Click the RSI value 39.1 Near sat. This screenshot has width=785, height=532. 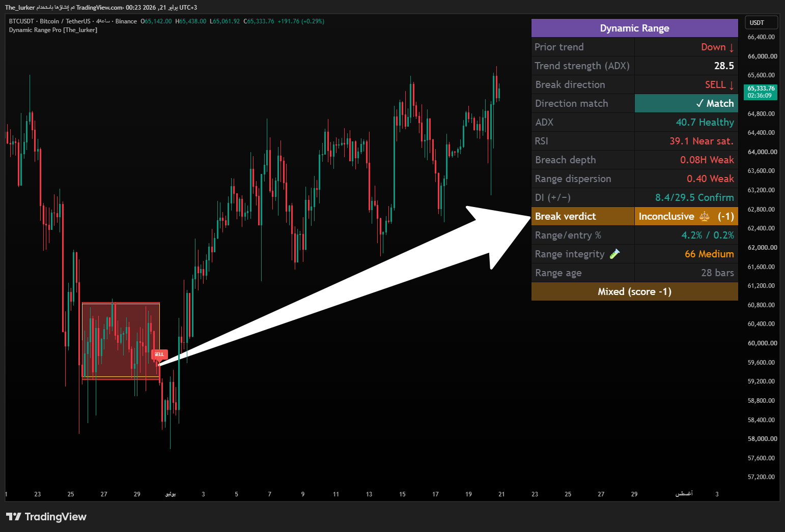point(702,141)
